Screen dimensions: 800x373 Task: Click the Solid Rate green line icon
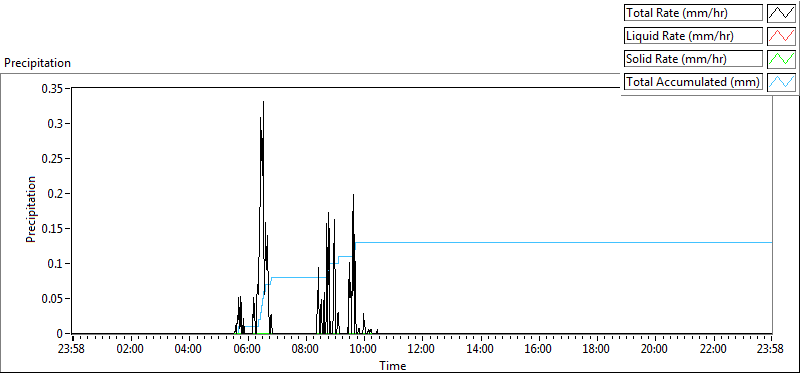tap(781, 59)
